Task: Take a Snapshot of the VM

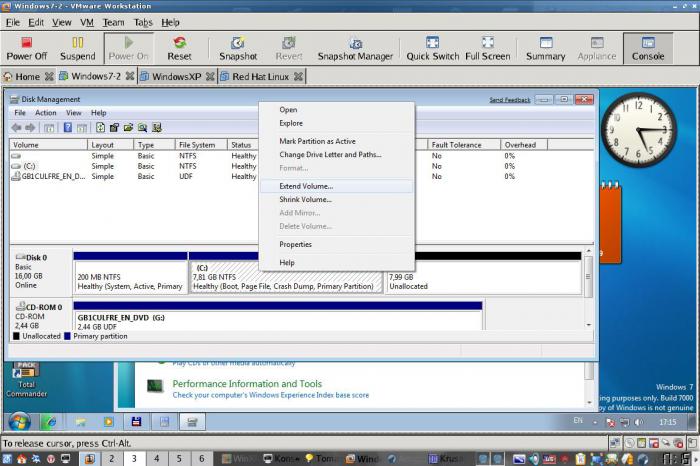Action: [238, 48]
